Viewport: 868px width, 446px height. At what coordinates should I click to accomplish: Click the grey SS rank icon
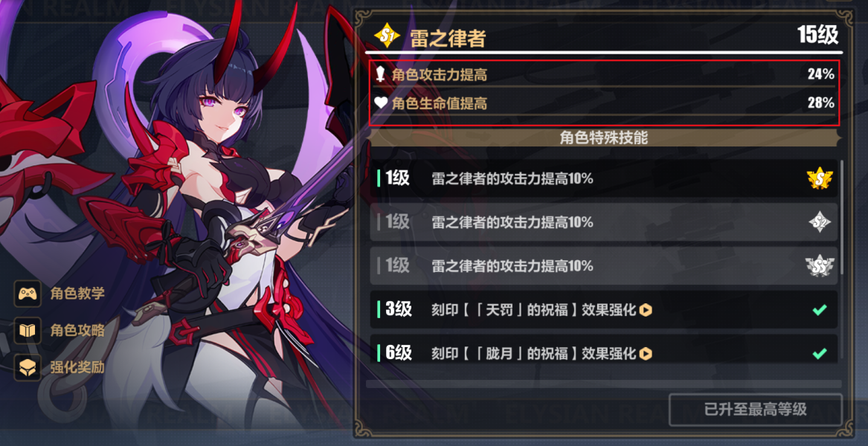click(x=820, y=265)
